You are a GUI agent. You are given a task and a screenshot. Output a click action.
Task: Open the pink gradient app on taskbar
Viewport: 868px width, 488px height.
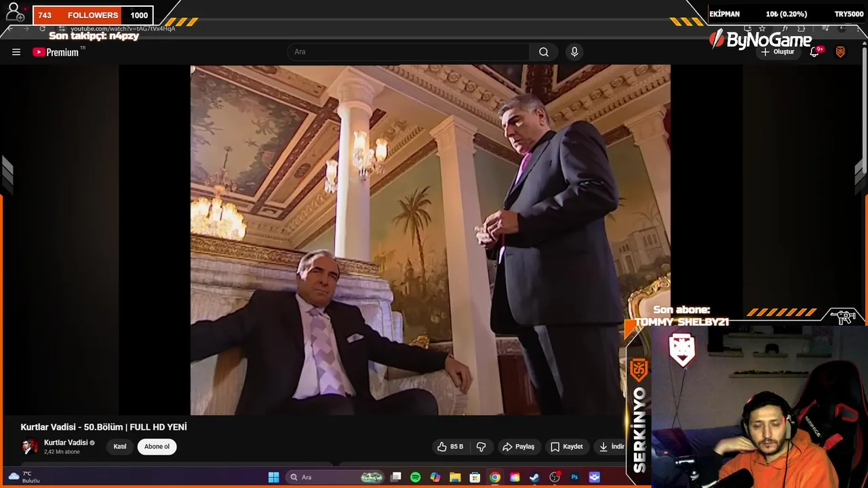[x=515, y=477]
